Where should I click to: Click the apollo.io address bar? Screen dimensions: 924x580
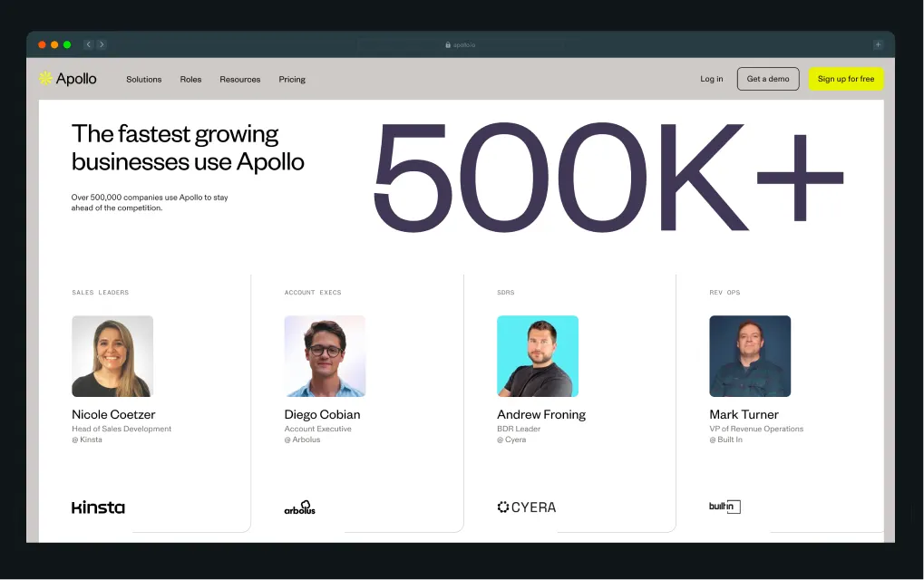pyautogui.click(x=461, y=44)
